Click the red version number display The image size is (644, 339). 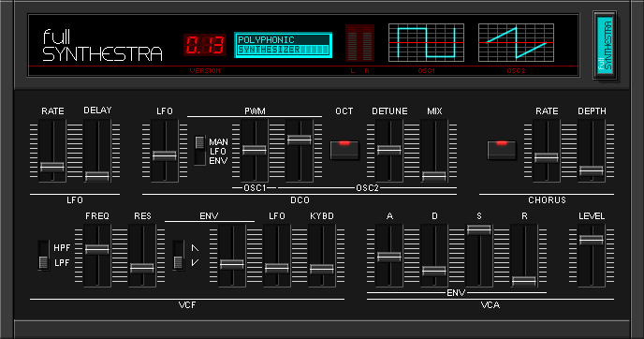pos(205,45)
